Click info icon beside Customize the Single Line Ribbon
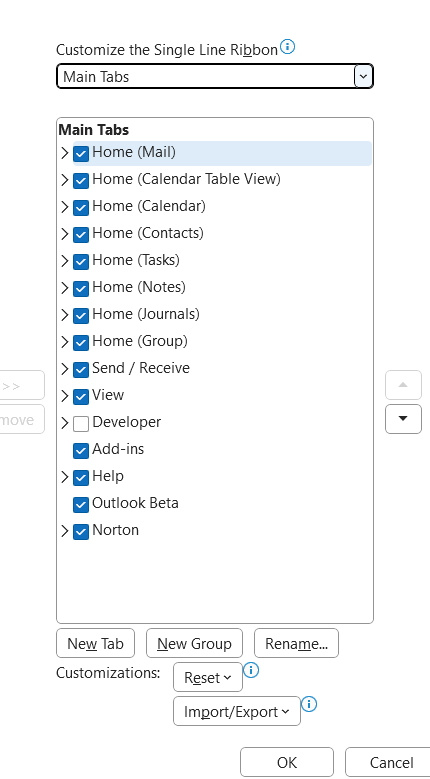The image size is (430, 779). pos(287,47)
